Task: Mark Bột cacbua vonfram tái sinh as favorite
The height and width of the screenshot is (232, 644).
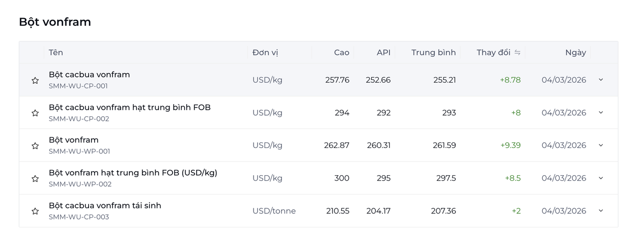Action: coord(35,211)
